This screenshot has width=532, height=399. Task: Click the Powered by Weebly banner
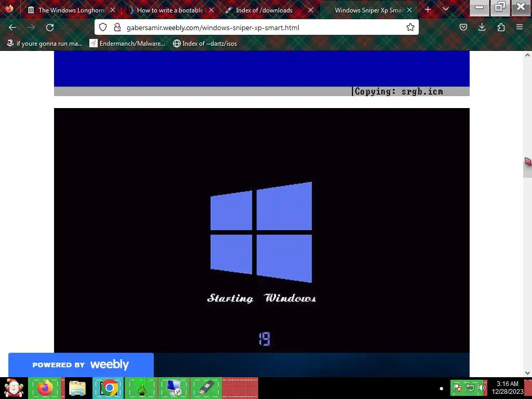(81, 365)
